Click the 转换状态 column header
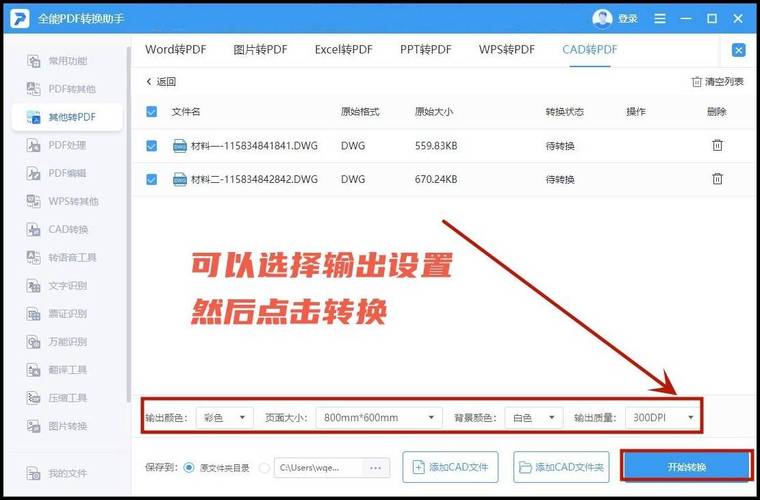This screenshot has width=760, height=500. coord(565,112)
